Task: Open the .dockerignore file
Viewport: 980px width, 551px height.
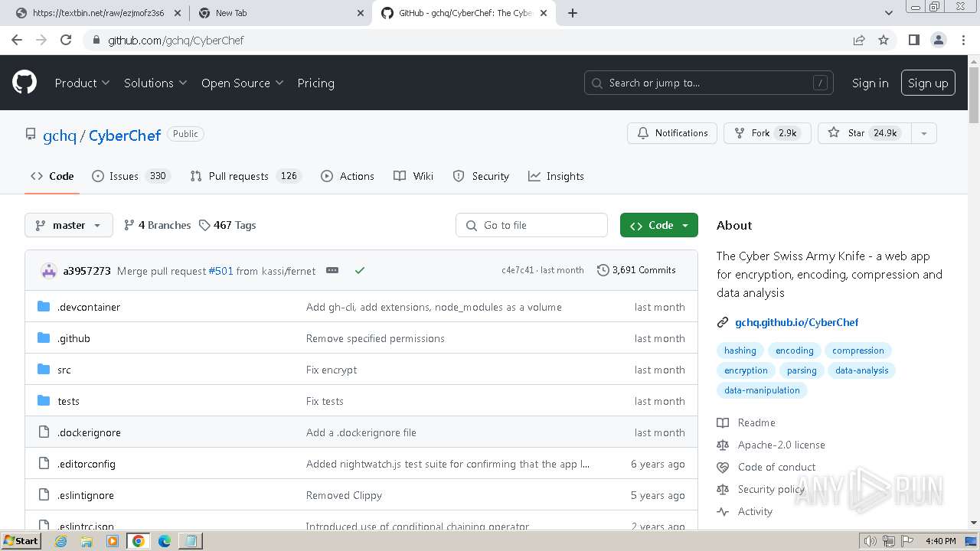Action: pos(89,432)
